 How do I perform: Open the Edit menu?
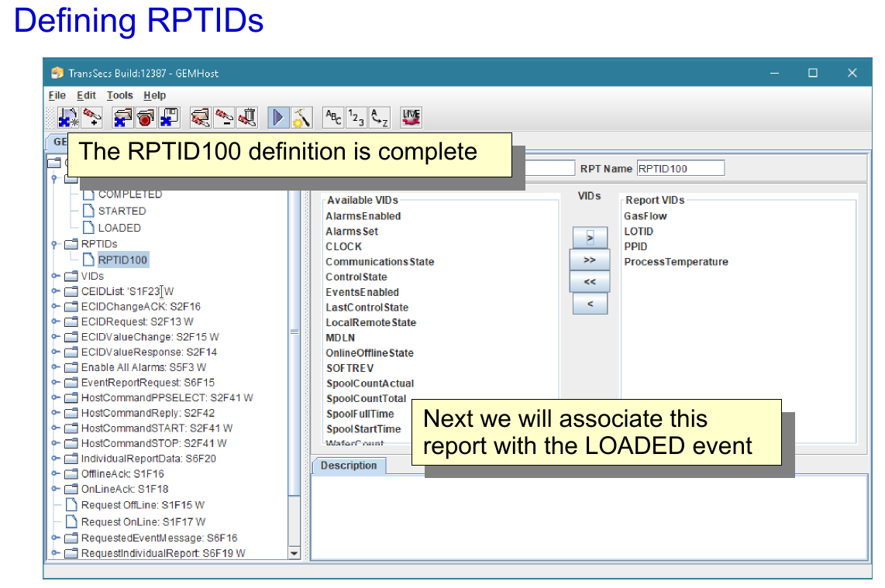click(86, 95)
